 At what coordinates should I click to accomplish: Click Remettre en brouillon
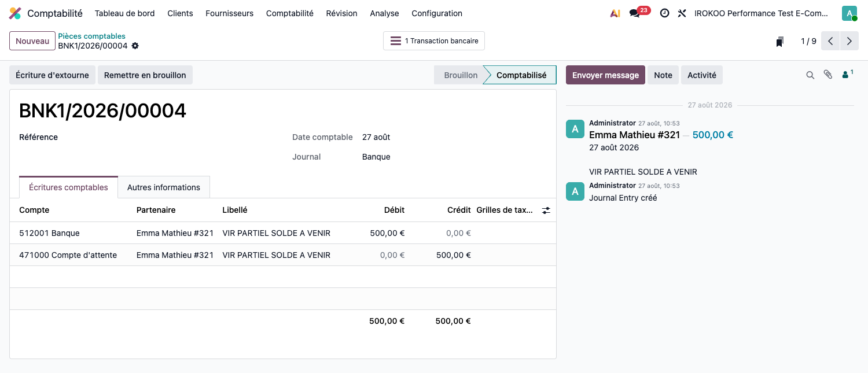pyautogui.click(x=145, y=75)
